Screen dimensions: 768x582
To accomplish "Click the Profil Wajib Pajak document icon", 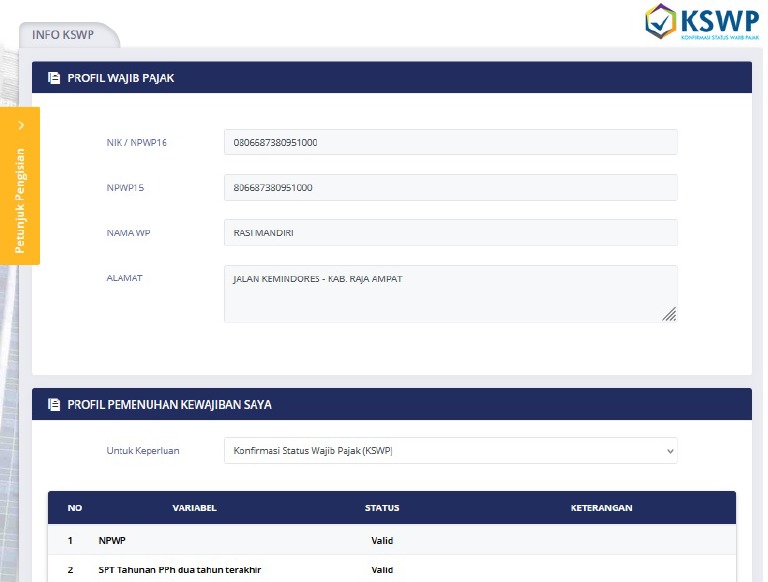I will click(x=54, y=78).
